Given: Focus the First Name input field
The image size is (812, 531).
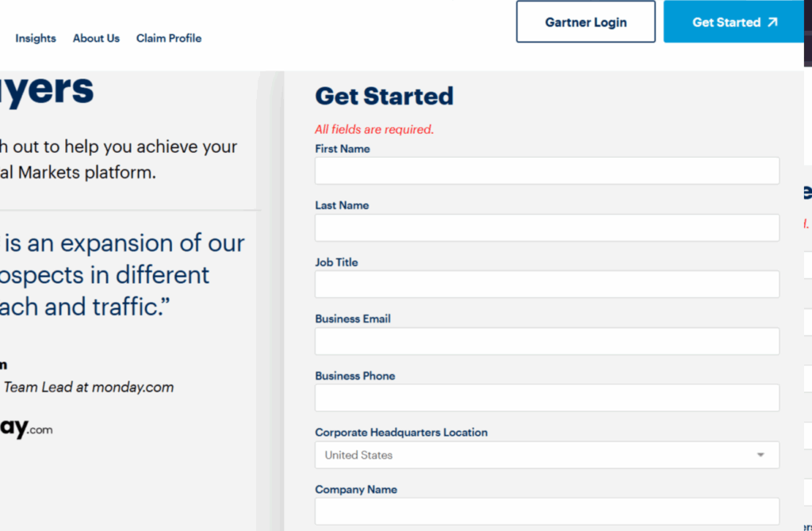Looking at the screenshot, I should tap(547, 170).
